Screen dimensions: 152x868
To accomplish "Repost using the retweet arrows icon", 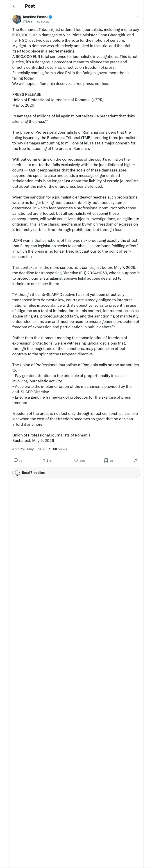I will (46, 460).
